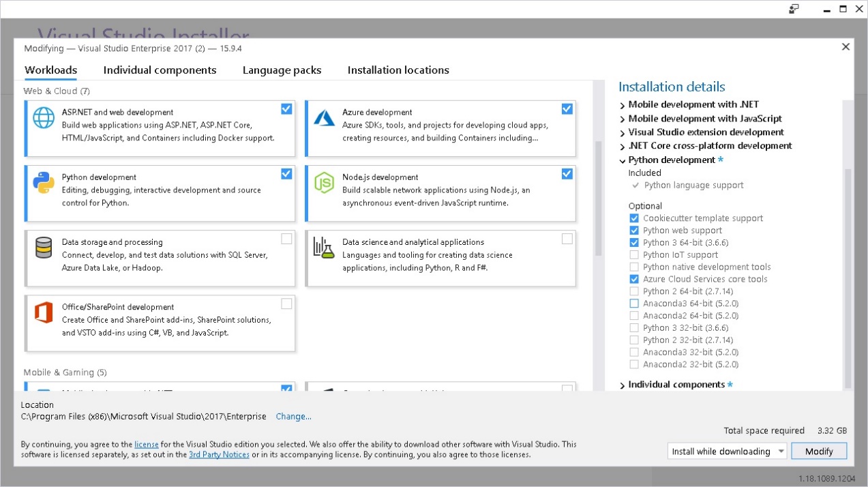Switch to Language packs tab
This screenshot has width=868, height=487.
(x=282, y=70)
